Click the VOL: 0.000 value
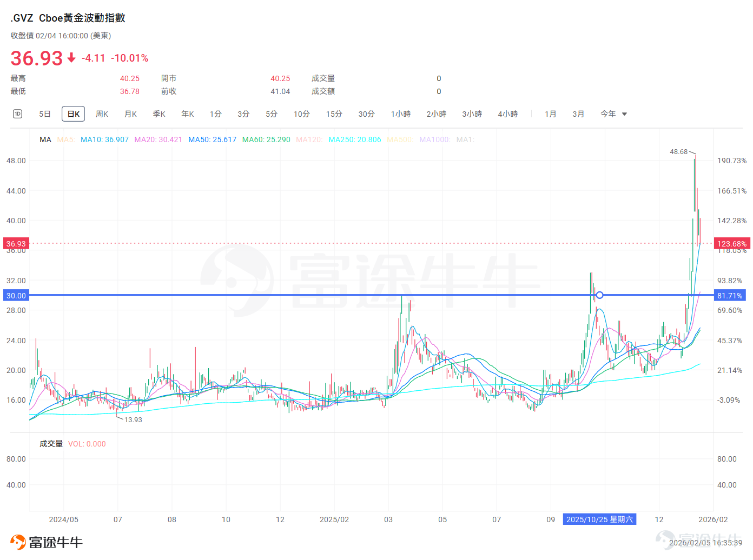Screen dimensions: 753x560 (87, 444)
